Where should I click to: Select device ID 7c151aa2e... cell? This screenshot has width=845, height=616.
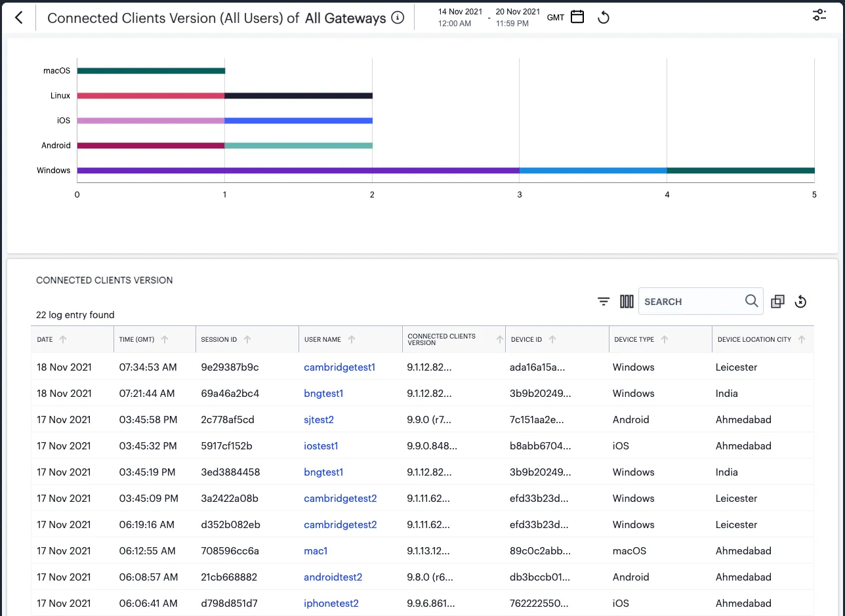pos(537,420)
